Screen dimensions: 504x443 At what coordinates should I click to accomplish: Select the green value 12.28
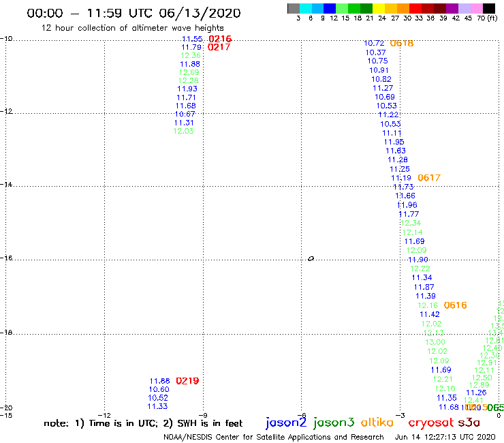click(x=189, y=80)
